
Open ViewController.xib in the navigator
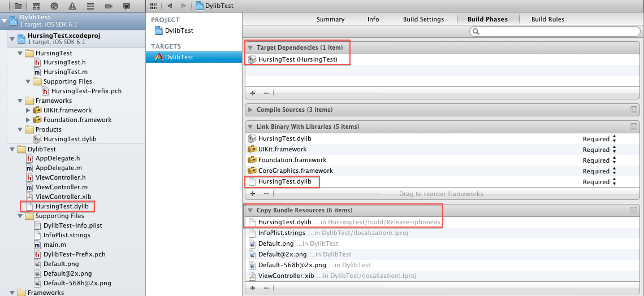63,197
